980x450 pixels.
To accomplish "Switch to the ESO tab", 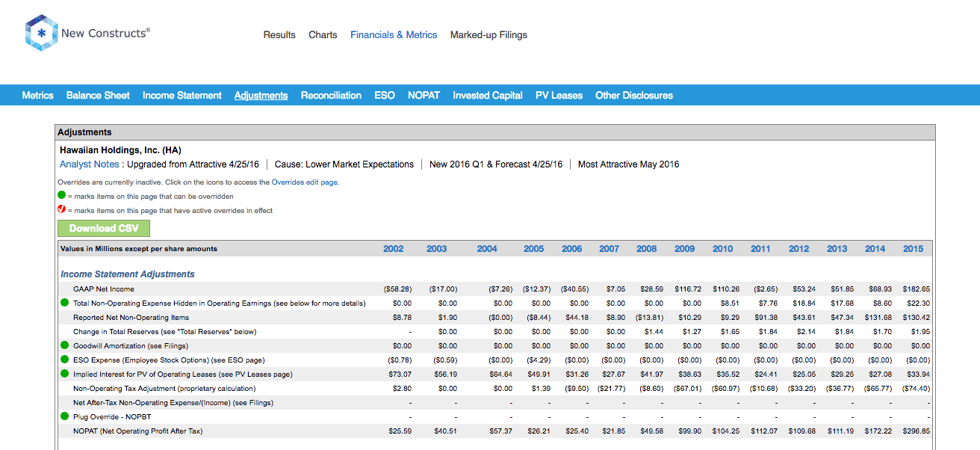I will pyautogui.click(x=385, y=96).
